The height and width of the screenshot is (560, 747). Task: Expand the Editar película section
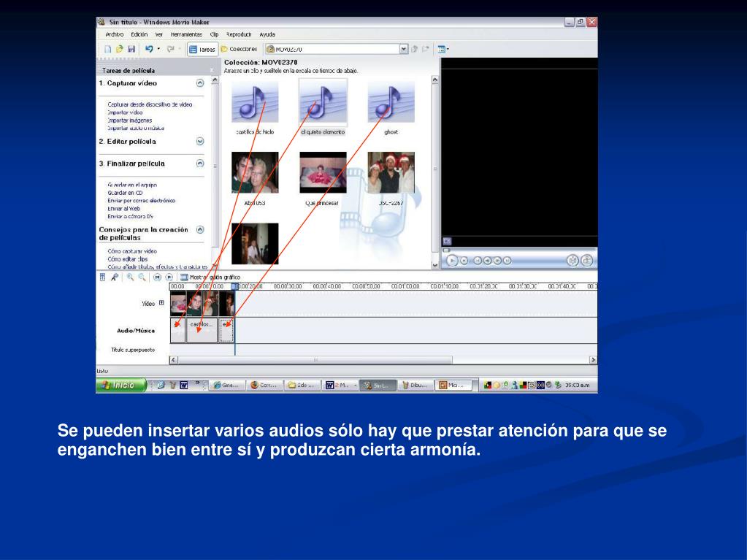(200, 142)
